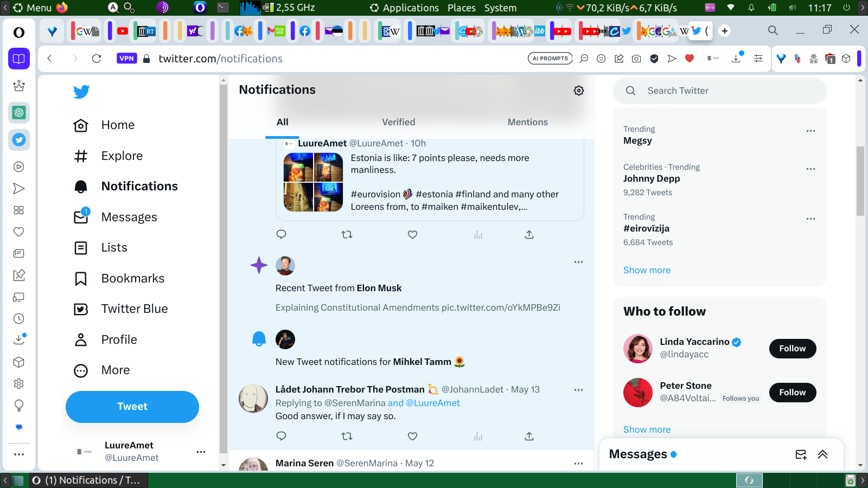Take a snapshot with camera icon
This screenshot has height=488, width=868.
pos(636,59)
